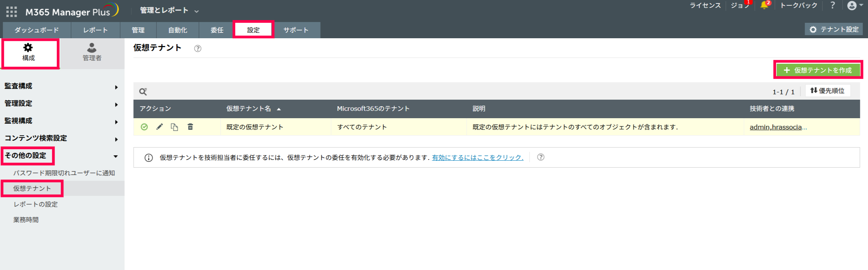The width and height of the screenshot is (868, 270).
Task: Click the table search icon
Action: coord(143,92)
